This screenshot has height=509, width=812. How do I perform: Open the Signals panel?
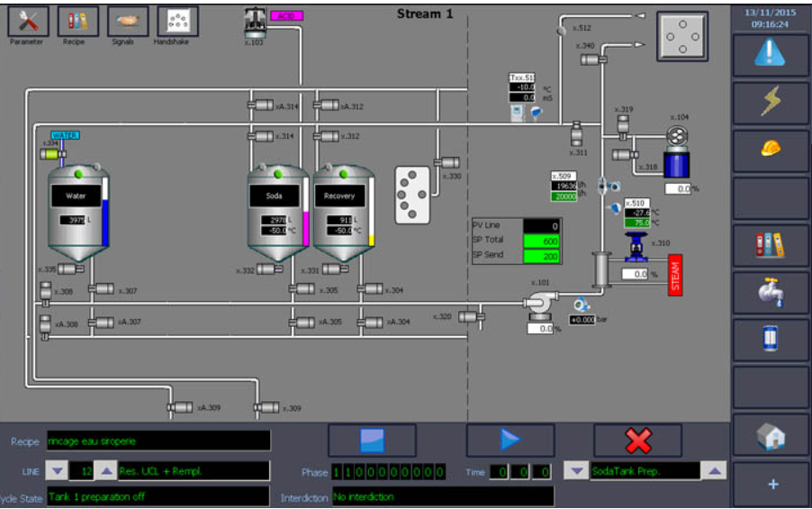coord(128,21)
